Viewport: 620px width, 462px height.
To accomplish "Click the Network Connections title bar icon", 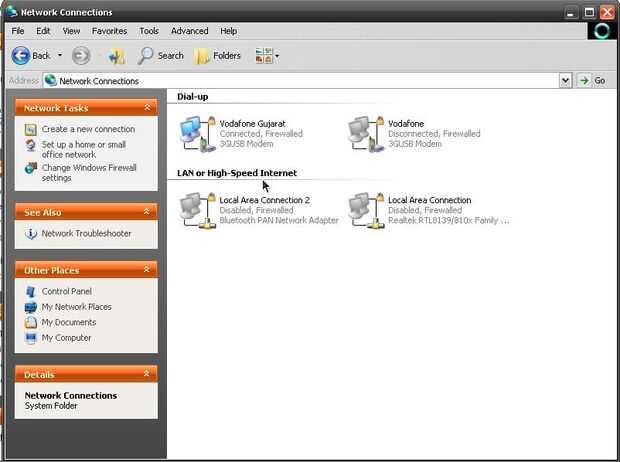I will coord(11,11).
